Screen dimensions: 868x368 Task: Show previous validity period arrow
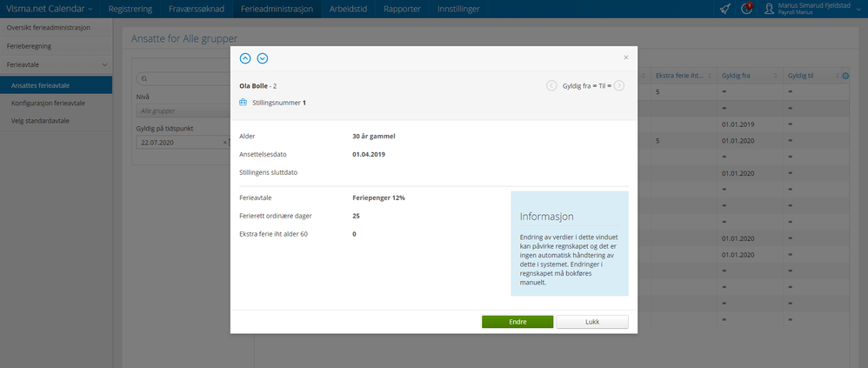tap(551, 86)
